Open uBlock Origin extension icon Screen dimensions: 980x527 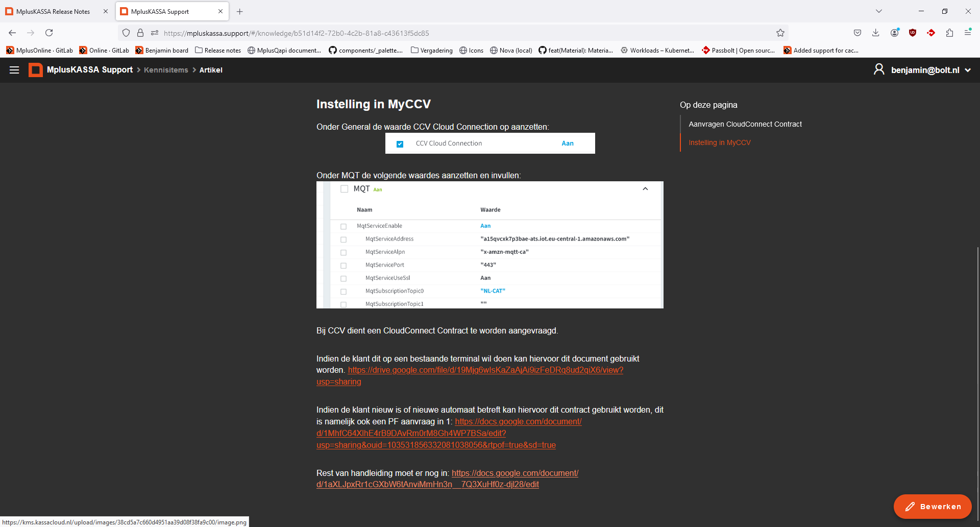913,33
